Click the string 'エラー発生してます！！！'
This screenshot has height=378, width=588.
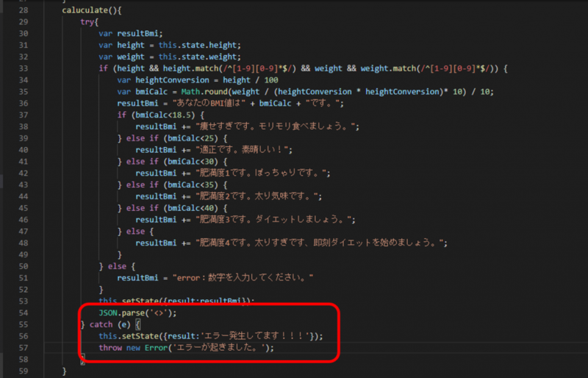[257, 336]
